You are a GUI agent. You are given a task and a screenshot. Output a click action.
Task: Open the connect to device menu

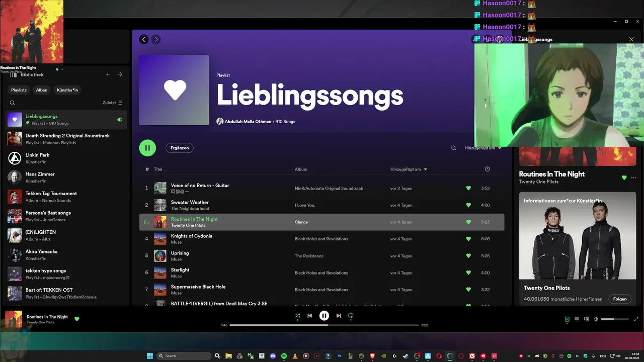coord(586,319)
